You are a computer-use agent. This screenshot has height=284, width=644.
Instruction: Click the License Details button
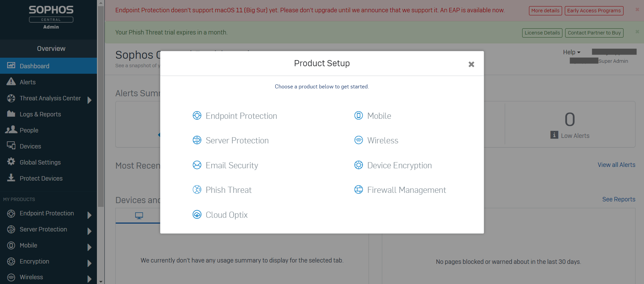pos(542,33)
